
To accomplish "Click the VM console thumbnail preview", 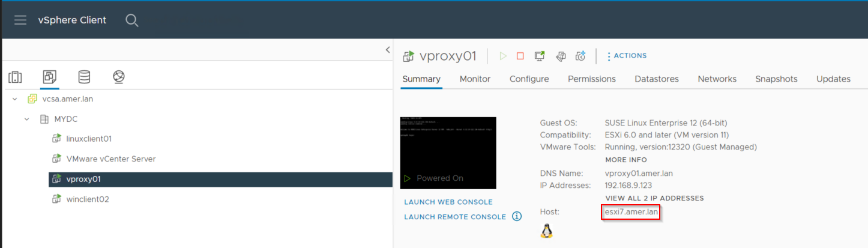I will click(x=448, y=153).
